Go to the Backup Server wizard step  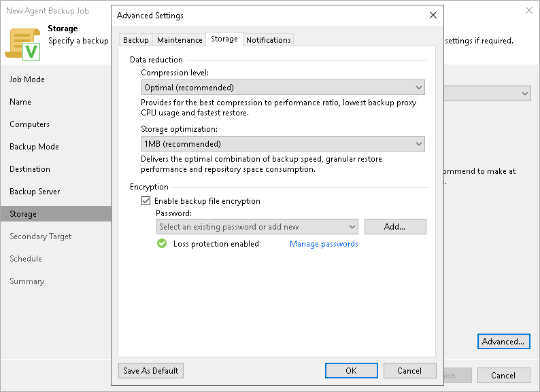click(35, 192)
